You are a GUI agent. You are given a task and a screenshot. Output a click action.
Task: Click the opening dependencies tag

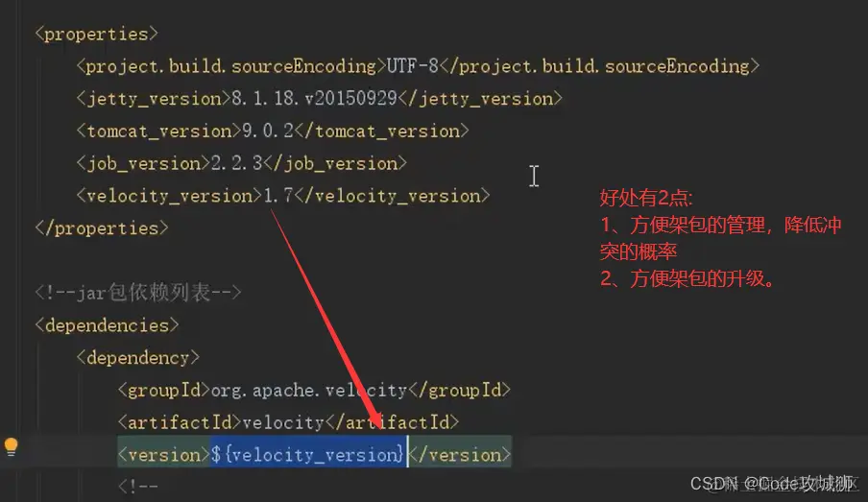108,325
